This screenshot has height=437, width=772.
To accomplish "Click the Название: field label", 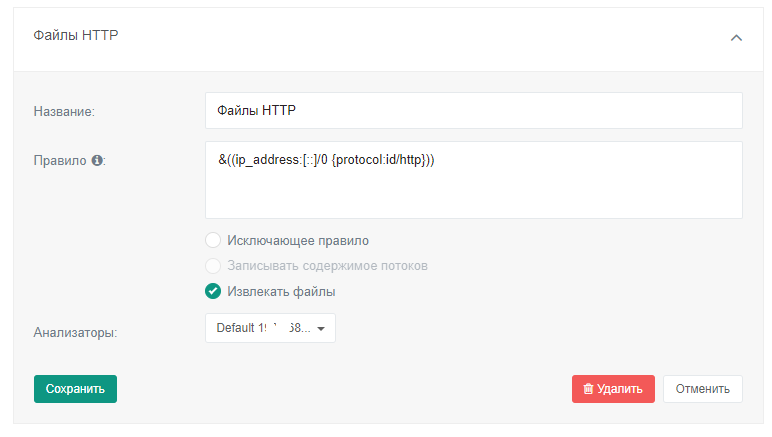I will click(64, 111).
